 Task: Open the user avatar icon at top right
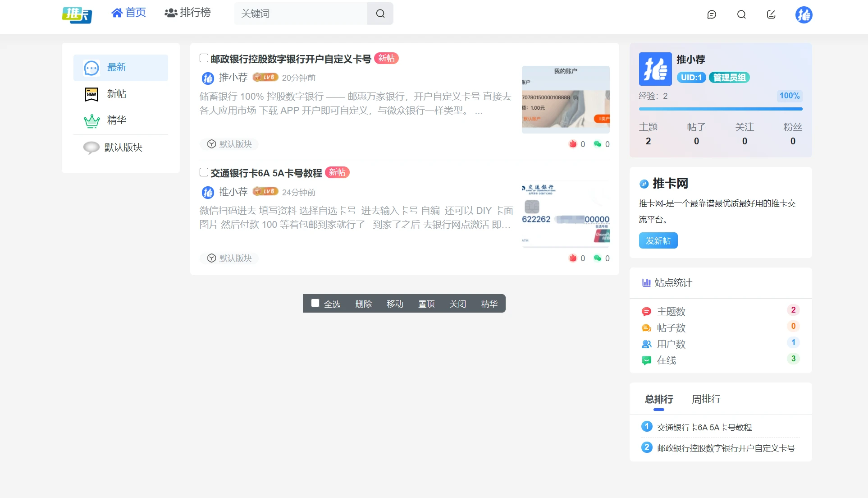[804, 14]
